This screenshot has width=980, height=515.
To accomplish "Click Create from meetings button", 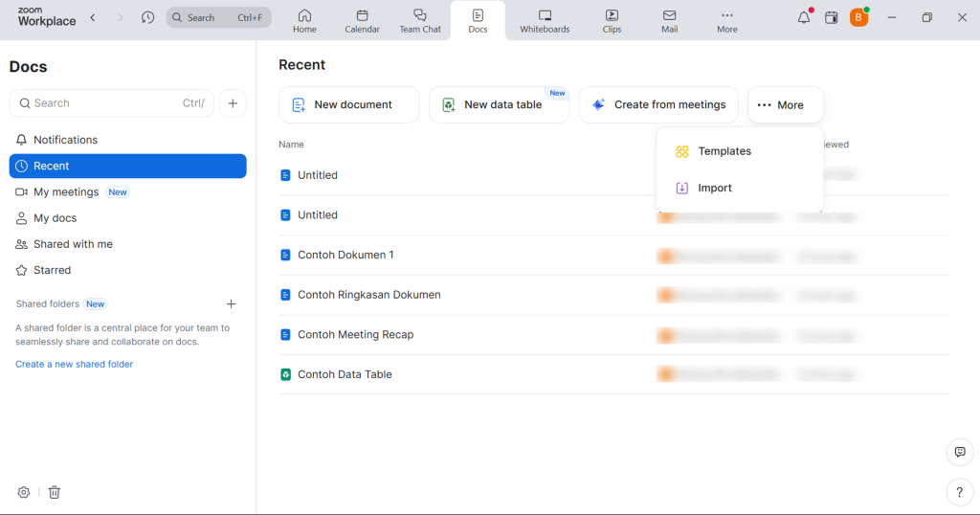I will (658, 104).
